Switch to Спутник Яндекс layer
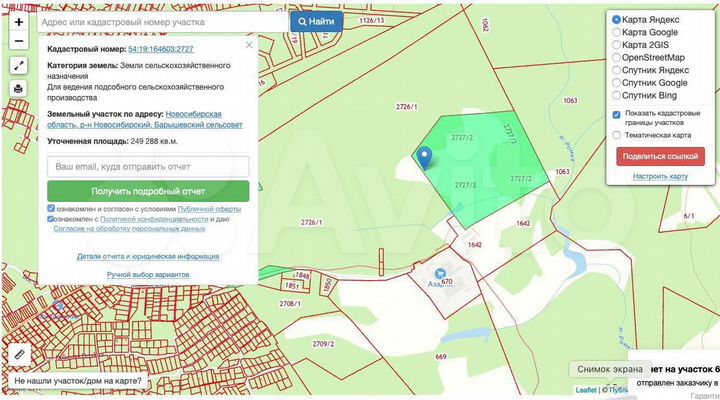This screenshot has width=720, height=400. (616, 71)
